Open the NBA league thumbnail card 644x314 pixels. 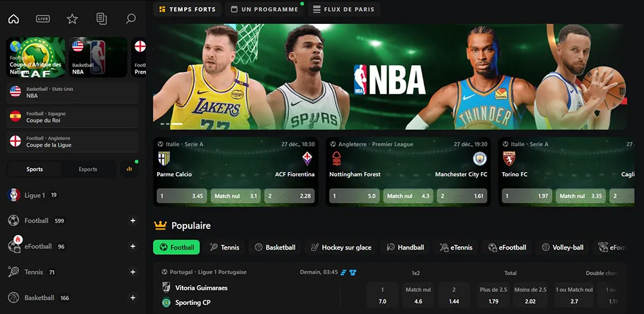click(97, 57)
